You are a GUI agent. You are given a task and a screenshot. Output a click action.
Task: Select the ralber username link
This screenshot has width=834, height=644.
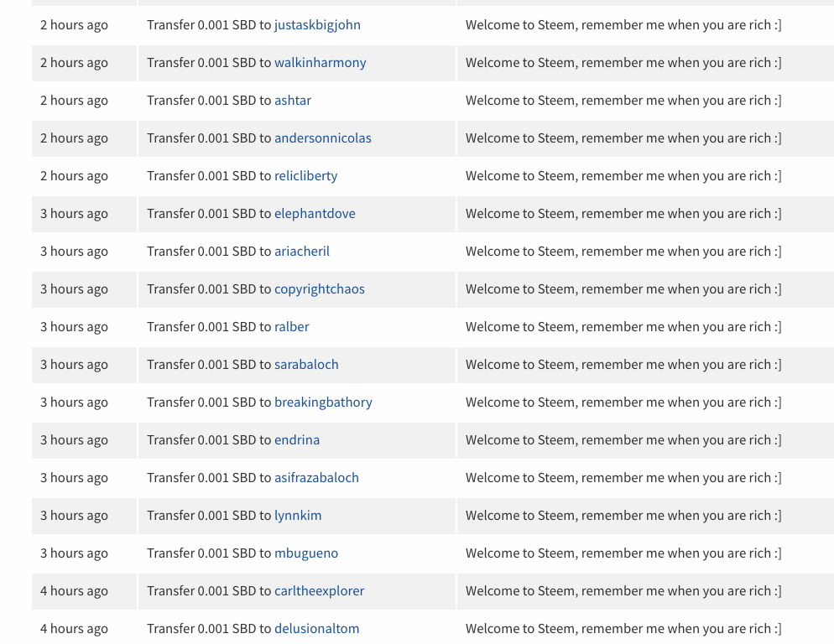(291, 327)
